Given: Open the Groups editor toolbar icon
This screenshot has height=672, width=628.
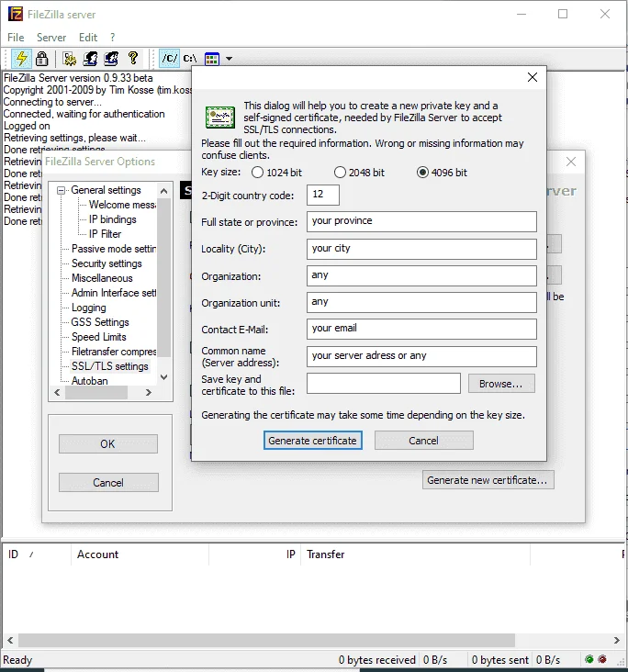Looking at the screenshot, I should point(111,59).
